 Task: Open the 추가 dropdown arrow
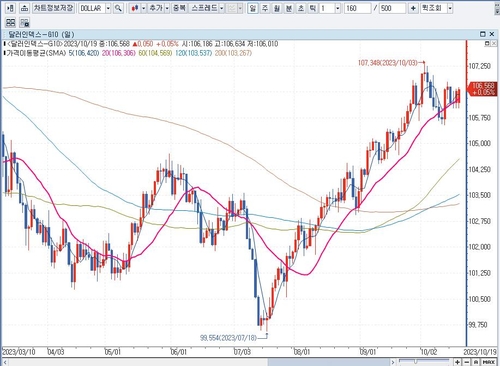(x=167, y=8)
